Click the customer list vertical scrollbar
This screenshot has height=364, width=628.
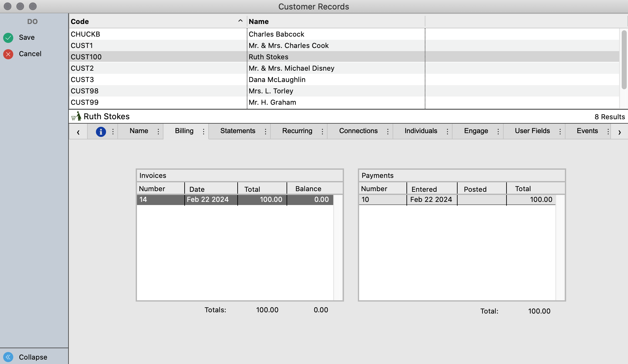tap(624, 60)
